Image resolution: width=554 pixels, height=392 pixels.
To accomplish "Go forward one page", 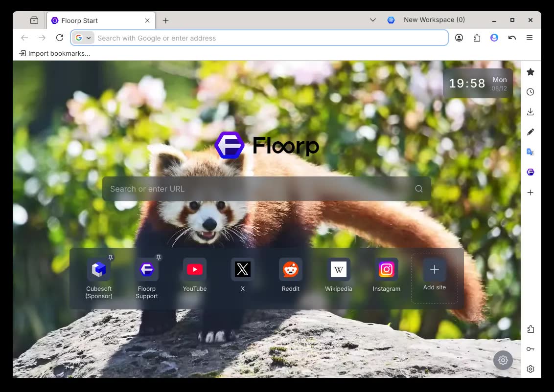I will click(42, 38).
